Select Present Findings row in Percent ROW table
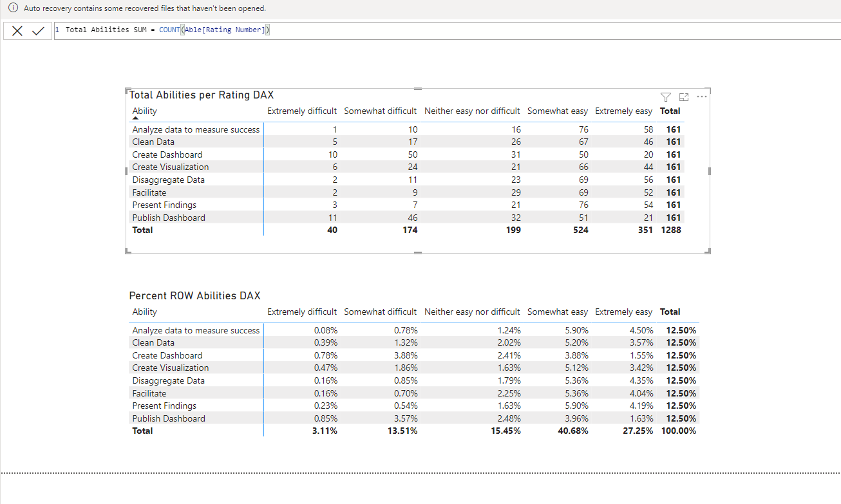The image size is (841, 504). coord(164,406)
